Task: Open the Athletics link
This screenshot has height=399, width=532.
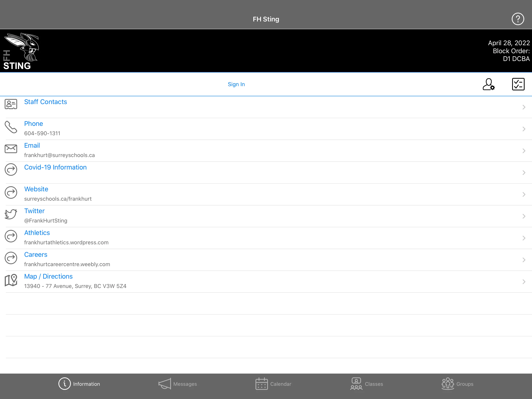Action: [x=37, y=233]
